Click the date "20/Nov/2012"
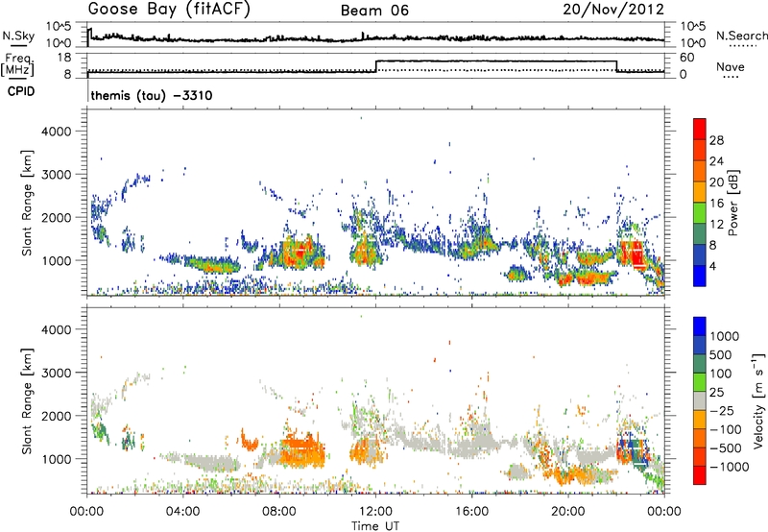The width and height of the screenshot is (768, 532). point(613,10)
